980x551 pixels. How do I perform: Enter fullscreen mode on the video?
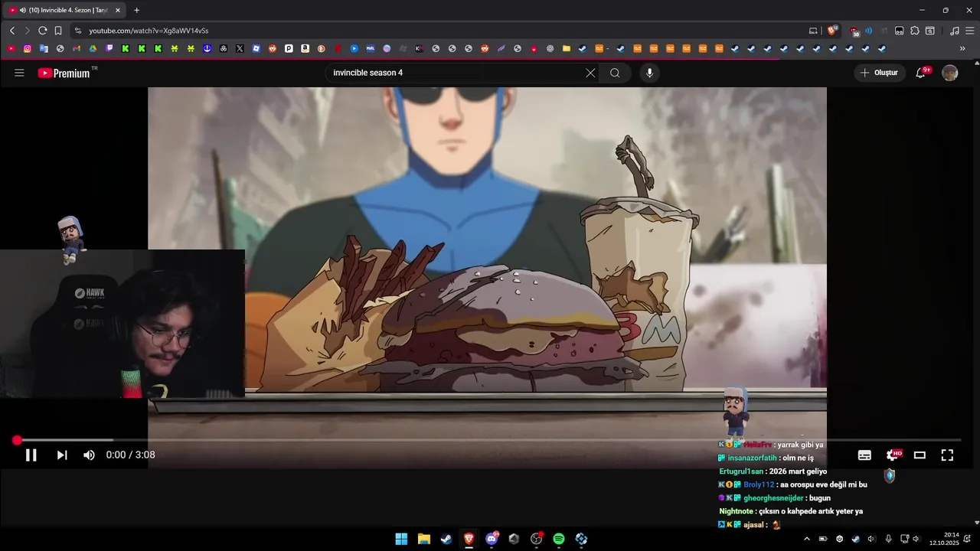point(947,455)
